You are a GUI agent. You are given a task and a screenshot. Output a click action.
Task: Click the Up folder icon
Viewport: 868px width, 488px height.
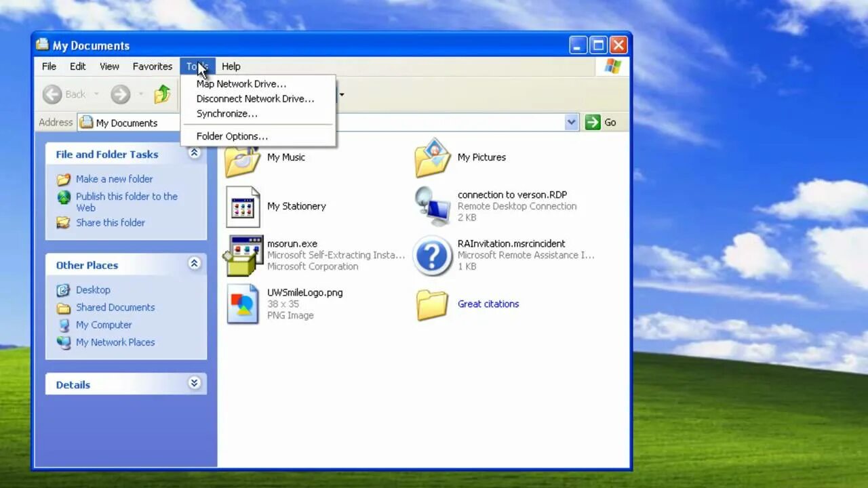tap(162, 94)
